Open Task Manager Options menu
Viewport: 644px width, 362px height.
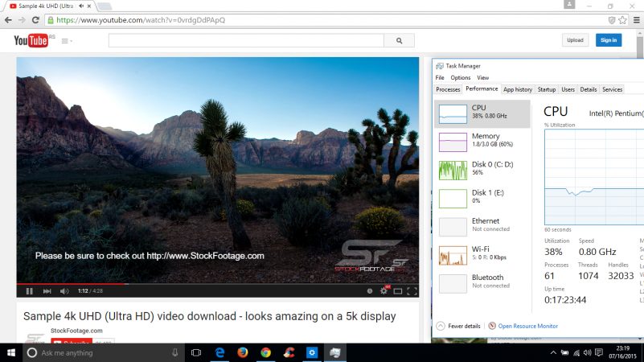click(x=461, y=78)
